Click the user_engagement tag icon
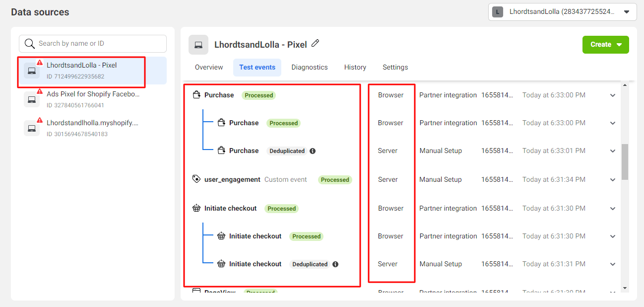Screen dimensions: 644x307 (196, 179)
